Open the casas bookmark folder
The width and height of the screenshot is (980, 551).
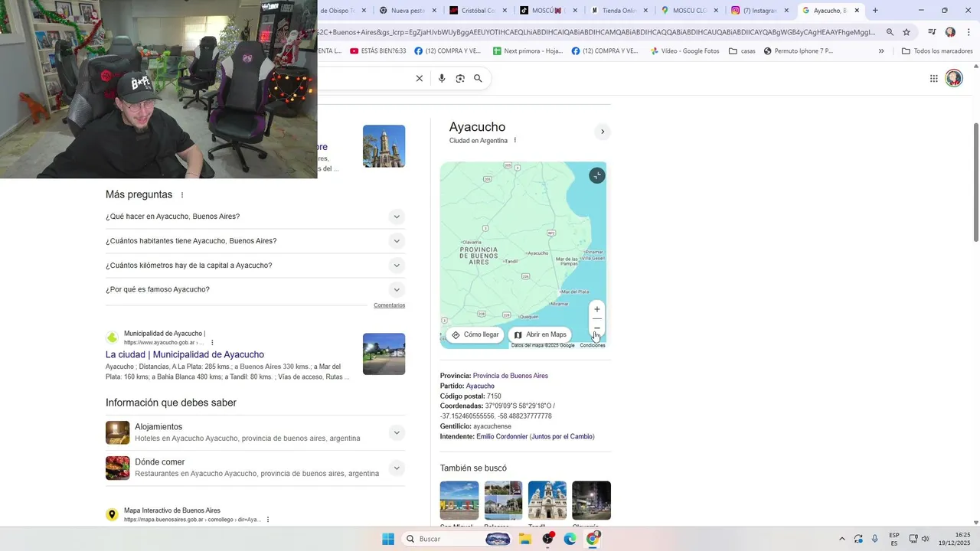[742, 51]
